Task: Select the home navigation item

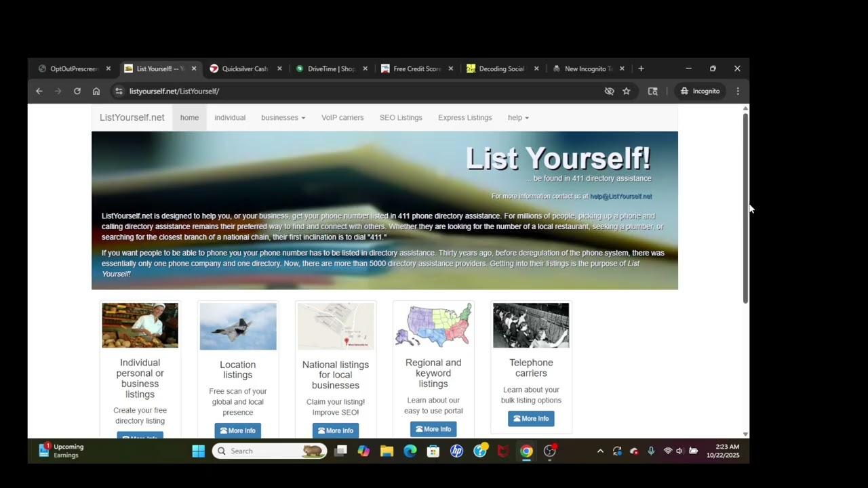Action: coord(189,117)
